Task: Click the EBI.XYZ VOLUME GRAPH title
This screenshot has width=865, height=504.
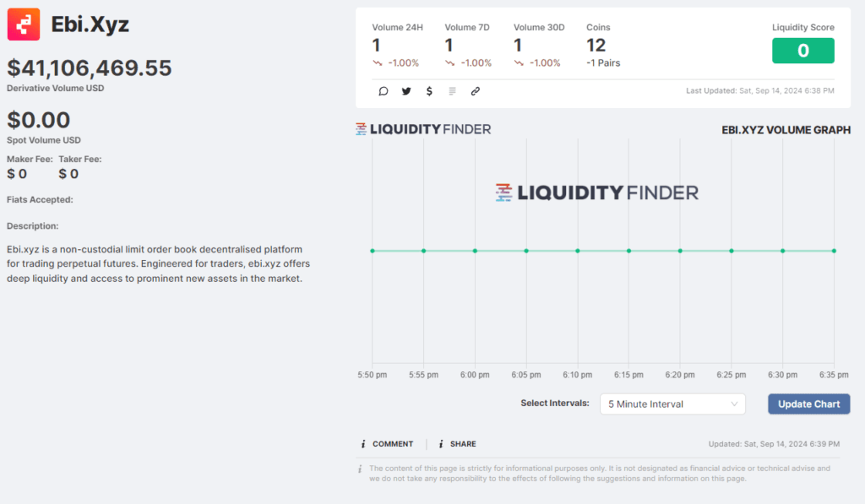Action: (x=786, y=130)
